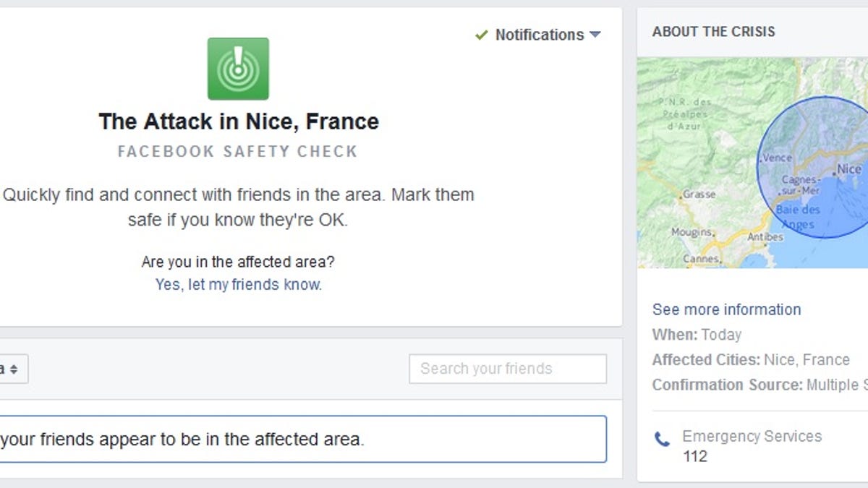Enable notifications for this Safety Check

[x=538, y=34]
